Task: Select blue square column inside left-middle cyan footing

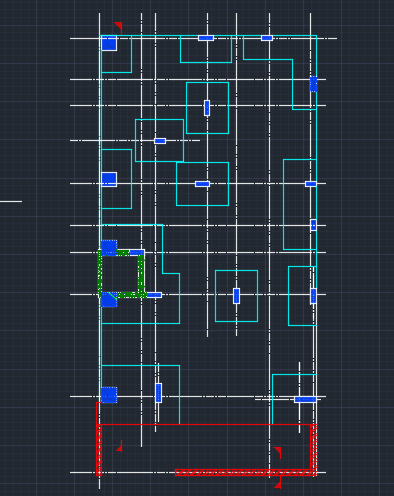Action: pyautogui.click(x=109, y=179)
